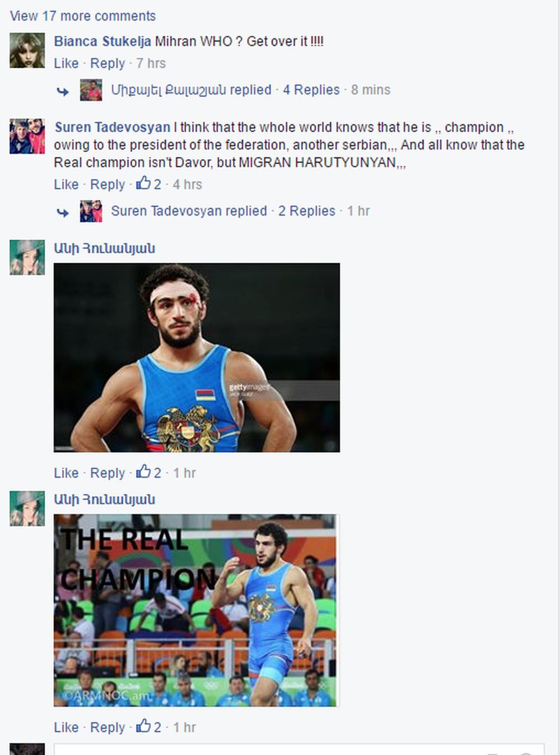Open the wrestler photo with bandaged head
Viewport: 560px width, 755px height.
point(197,357)
